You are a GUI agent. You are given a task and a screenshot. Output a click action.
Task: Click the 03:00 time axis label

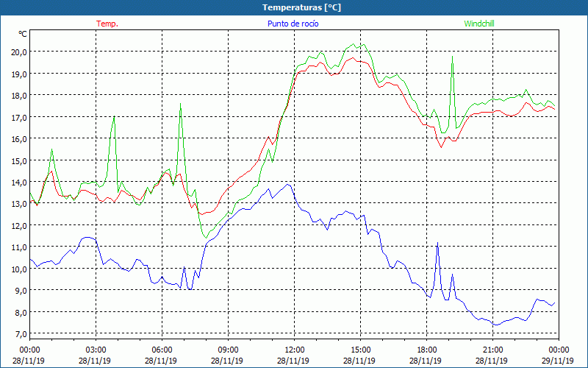(x=96, y=350)
